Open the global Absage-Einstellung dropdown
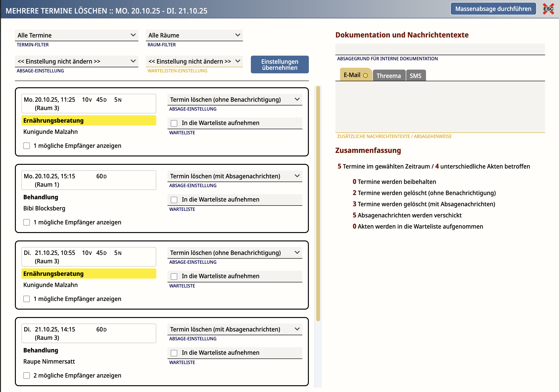 point(76,61)
